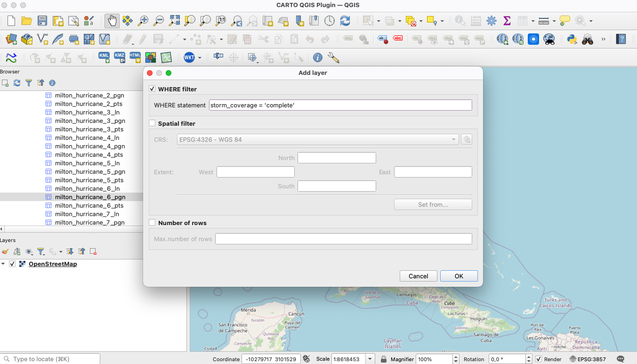The height and width of the screenshot is (364, 637).
Task: Toggle OpenStreetMap layer visibility checkbox
Action: 12,264
